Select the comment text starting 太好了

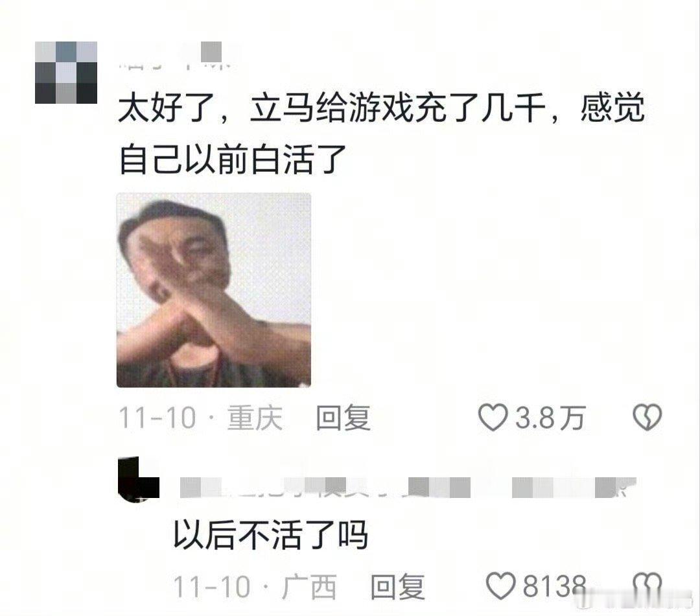(382, 134)
